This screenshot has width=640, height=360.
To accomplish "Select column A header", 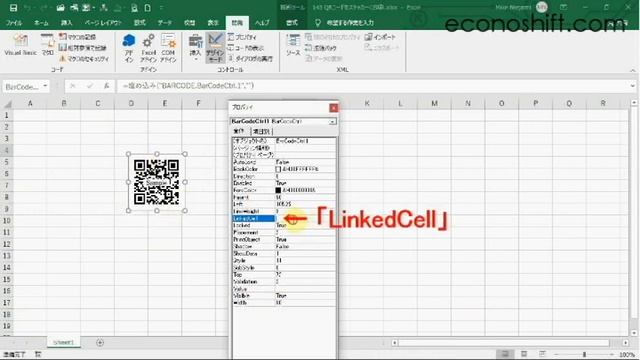I will [30, 104].
